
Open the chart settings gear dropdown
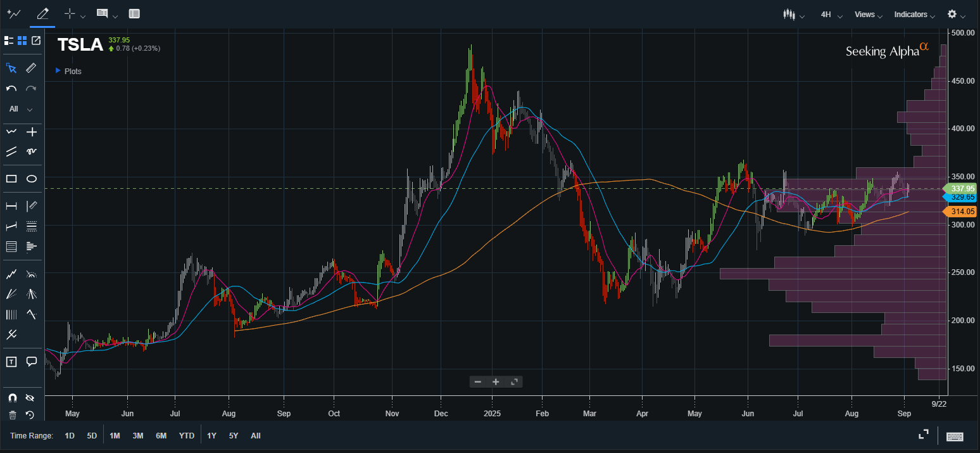coord(956,15)
